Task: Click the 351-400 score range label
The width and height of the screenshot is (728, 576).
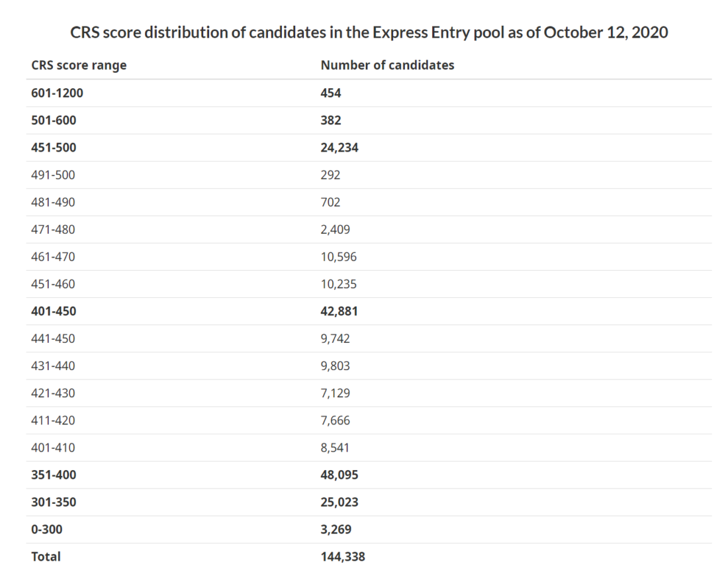Action: point(54,475)
